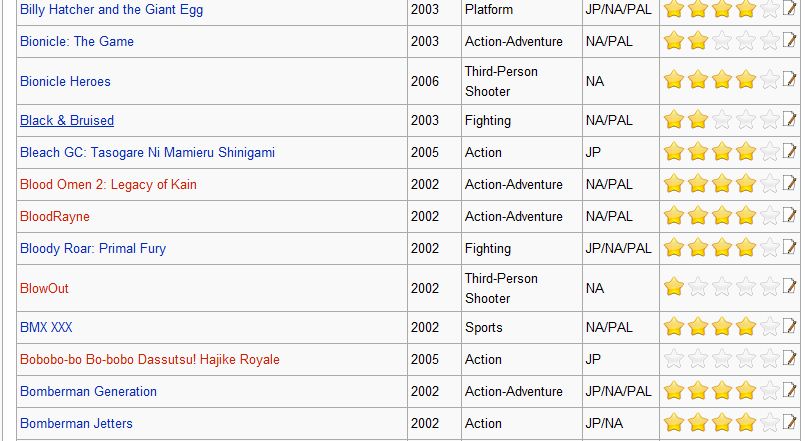
Task: Set fifth star rating for Billy Hatcher
Action: [x=770, y=9]
